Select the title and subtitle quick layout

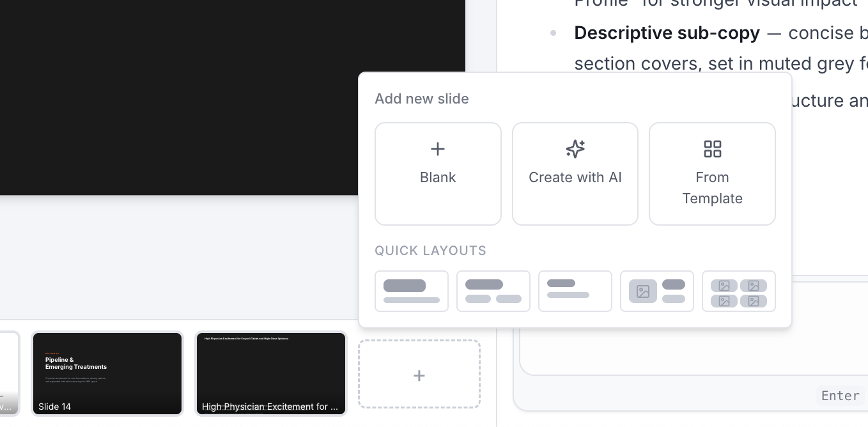click(x=412, y=291)
